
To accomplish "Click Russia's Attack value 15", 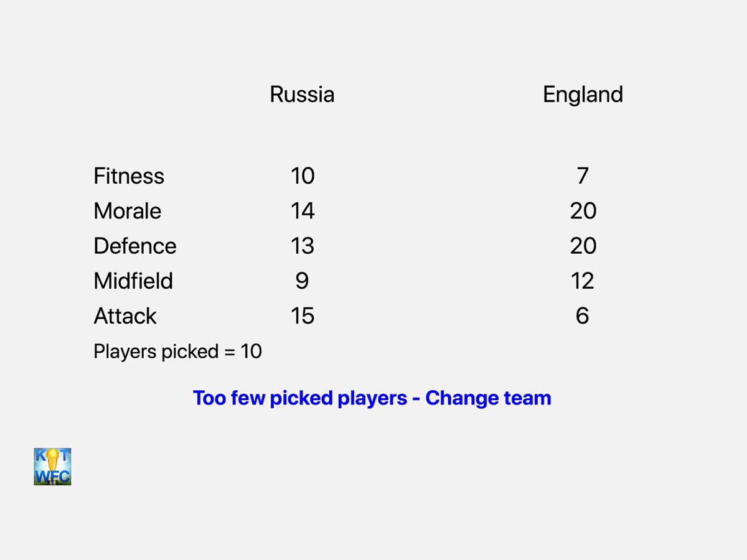I will [x=303, y=315].
